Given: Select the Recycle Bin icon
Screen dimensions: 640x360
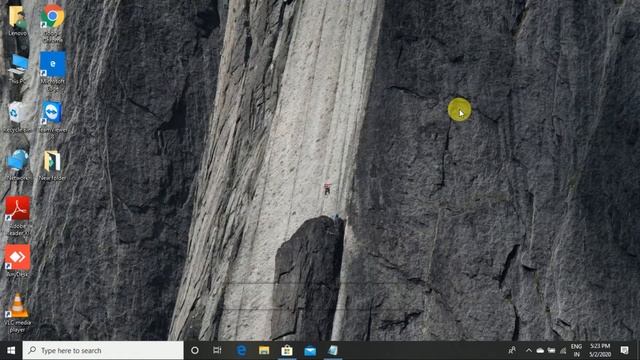Looking at the screenshot, I should coord(17,116).
